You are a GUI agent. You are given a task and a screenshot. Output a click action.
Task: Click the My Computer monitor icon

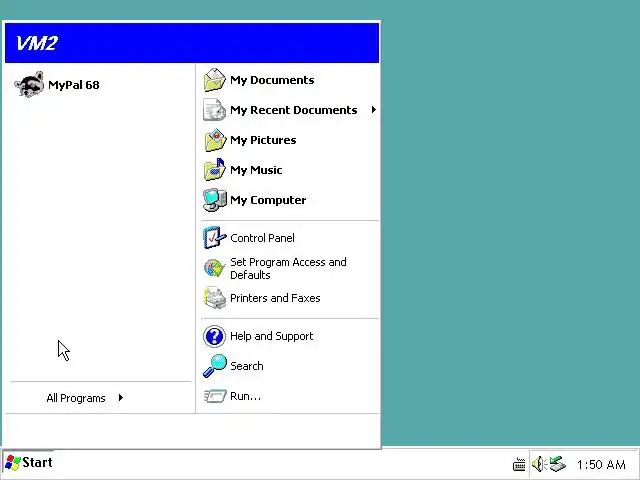[x=215, y=200]
